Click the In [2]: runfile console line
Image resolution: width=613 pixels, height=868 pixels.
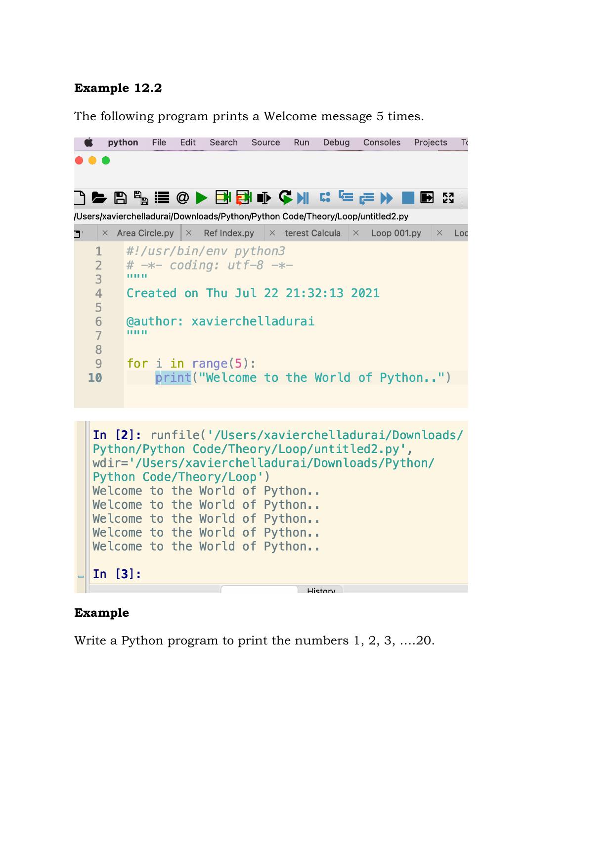tap(278, 435)
